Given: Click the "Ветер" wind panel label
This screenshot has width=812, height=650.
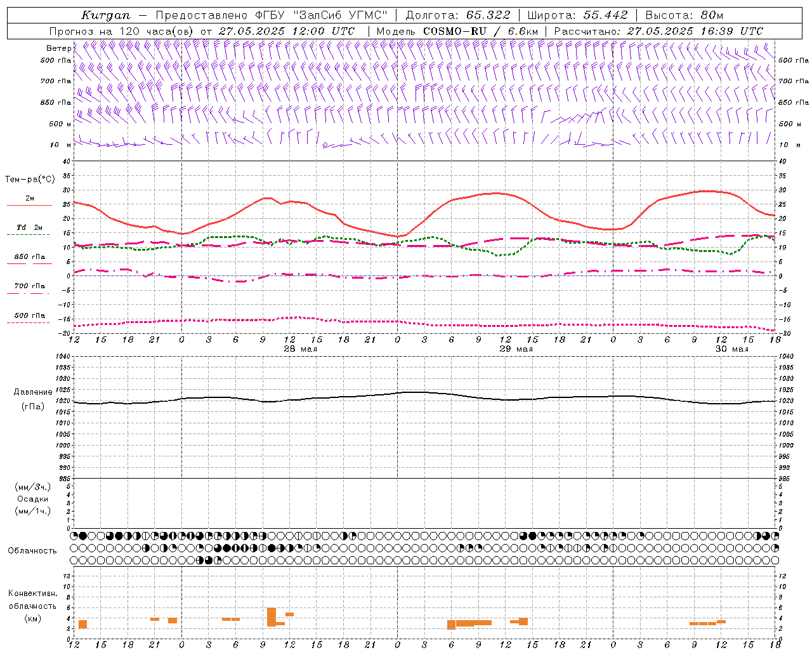Looking at the screenshot, I should tap(58, 48).
